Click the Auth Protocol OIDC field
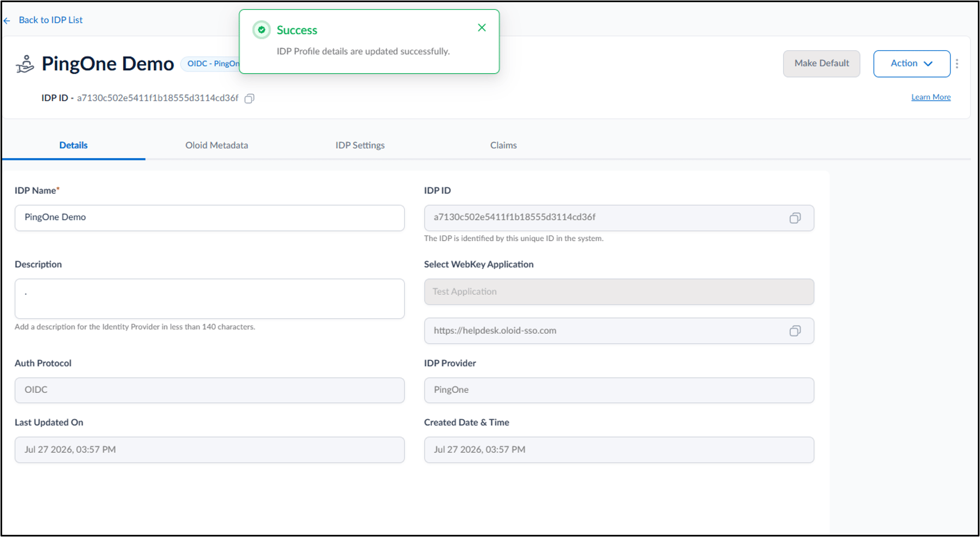Image resolution: width=980 pixels, height=537 pixels. click(x=209, y=390)
